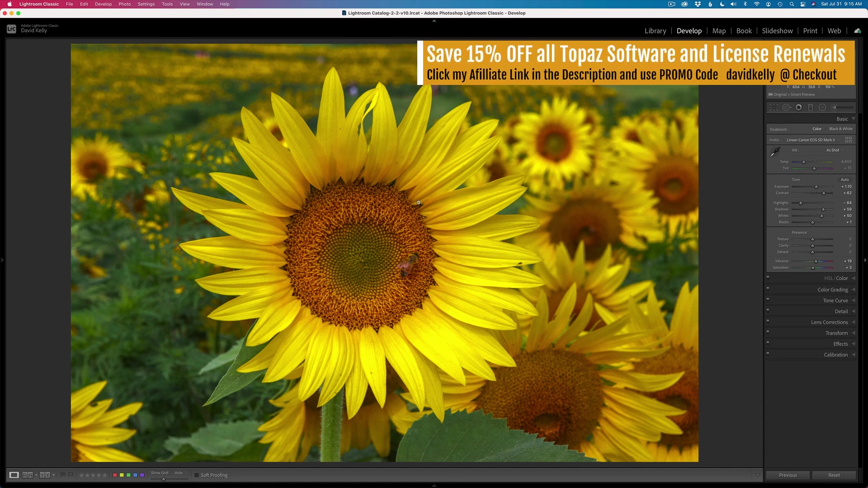Click the Temp slider handle
868x488 pixels.
tap(803, 162)
